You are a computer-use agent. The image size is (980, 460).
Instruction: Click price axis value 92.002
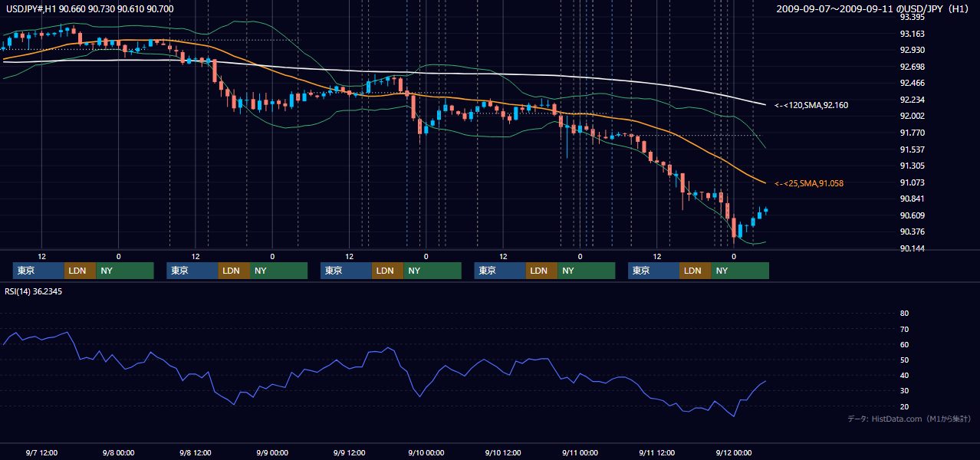point(912,116)
